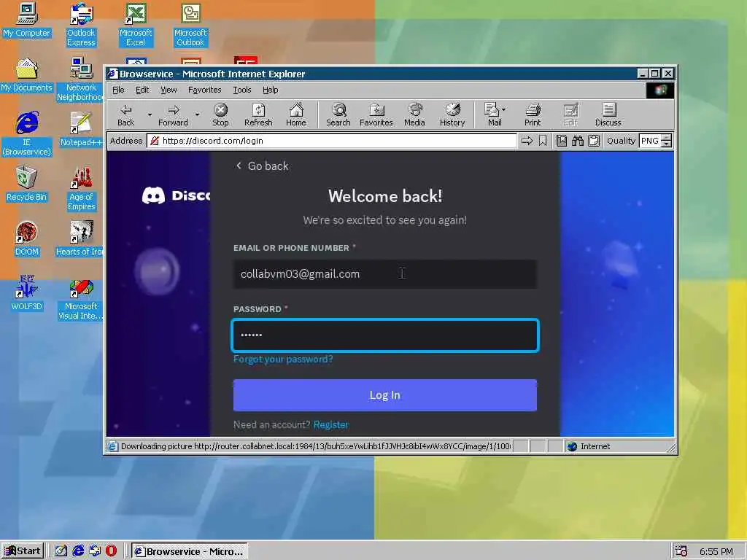The image size is (747, 560).
Task: Click the insecure-site icon in address bar
Action: 155,141
